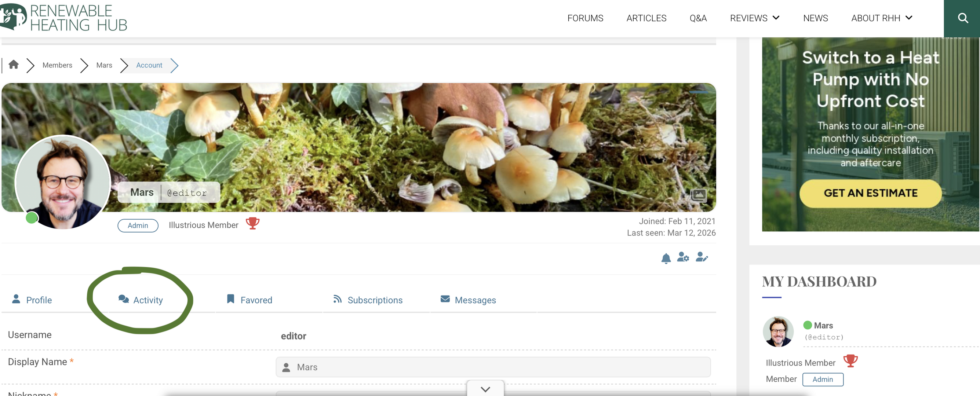Viewport: 980px width, 396px height.
Task: Click the Get an Estimate button
Action: 870,193
